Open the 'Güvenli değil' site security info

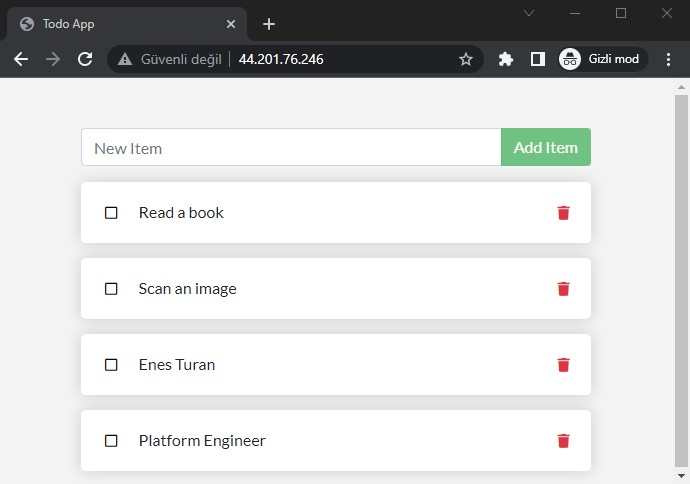click(170, 59)
